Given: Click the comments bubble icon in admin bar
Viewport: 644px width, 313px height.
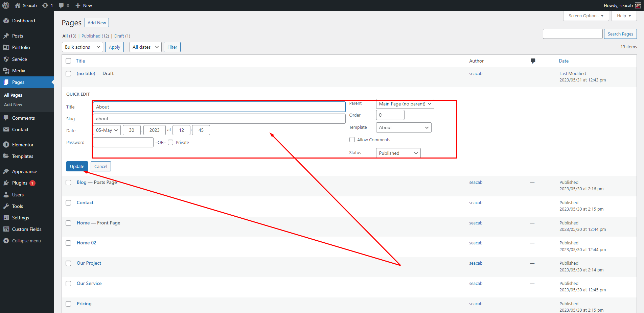Looking at the screenshot, I should [x=61, y=5].
